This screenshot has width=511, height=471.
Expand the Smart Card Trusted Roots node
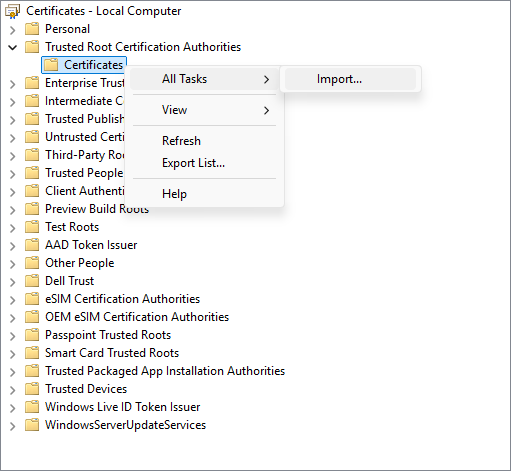[13, 354]
